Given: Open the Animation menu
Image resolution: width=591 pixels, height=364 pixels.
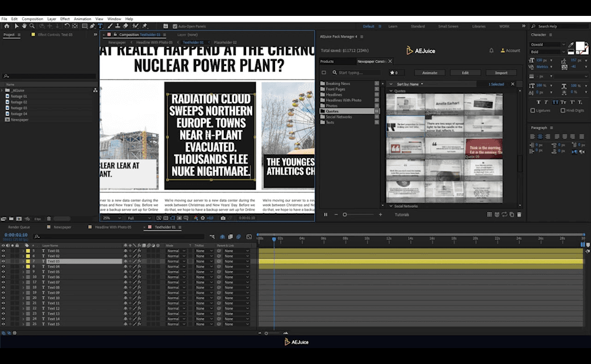Looking at the screenshot, I should pos(82,19).
